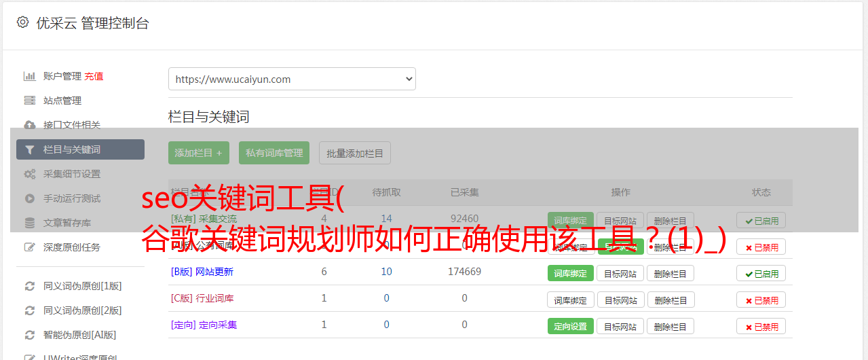
Task: Click 词库绑定 in the 采集交流 row
Action: tap(571, 220)
